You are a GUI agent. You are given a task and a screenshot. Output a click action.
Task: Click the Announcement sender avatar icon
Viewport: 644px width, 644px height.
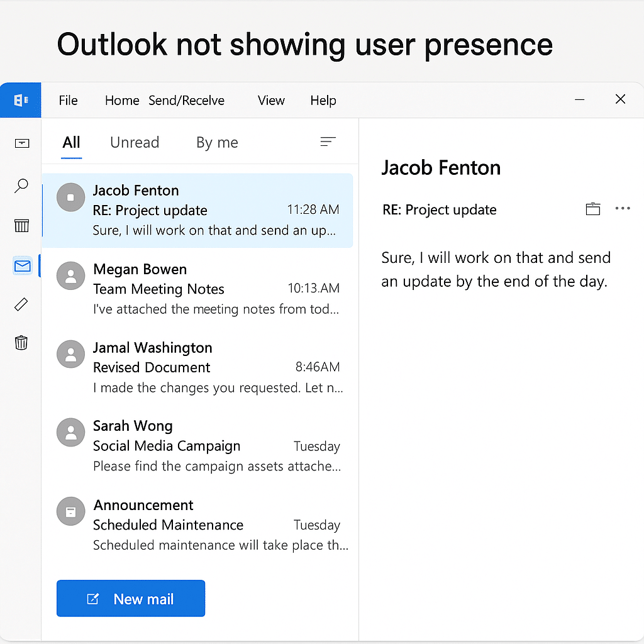(70, 511)
